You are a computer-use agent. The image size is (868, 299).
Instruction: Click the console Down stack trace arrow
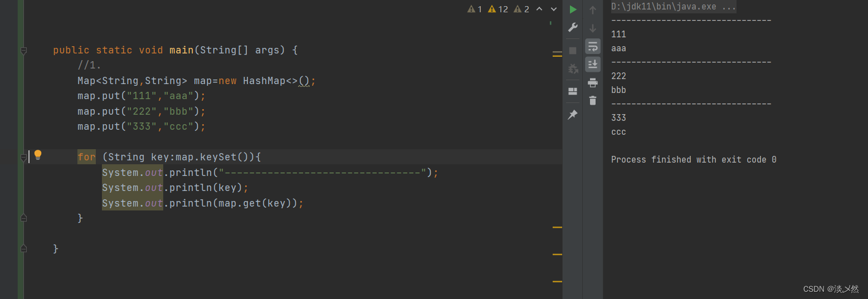click(x=593, y=28)
